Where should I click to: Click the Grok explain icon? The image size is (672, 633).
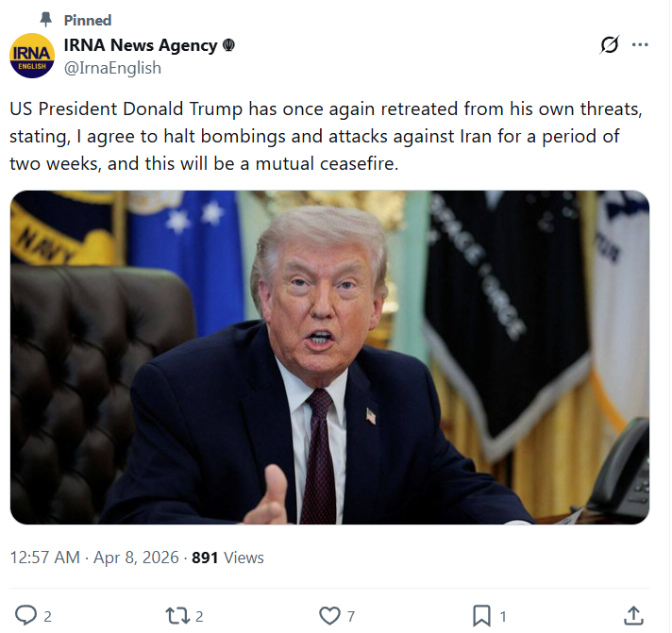610,44
